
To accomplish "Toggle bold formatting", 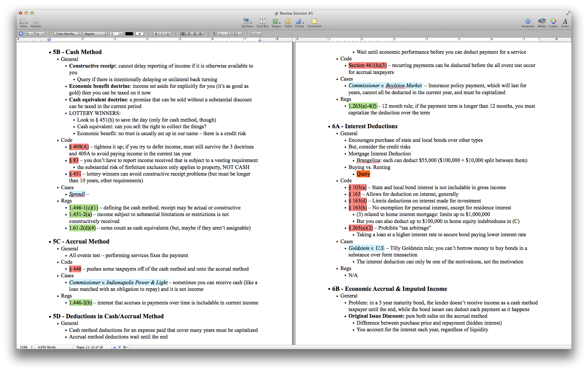I will coord(156,34).
